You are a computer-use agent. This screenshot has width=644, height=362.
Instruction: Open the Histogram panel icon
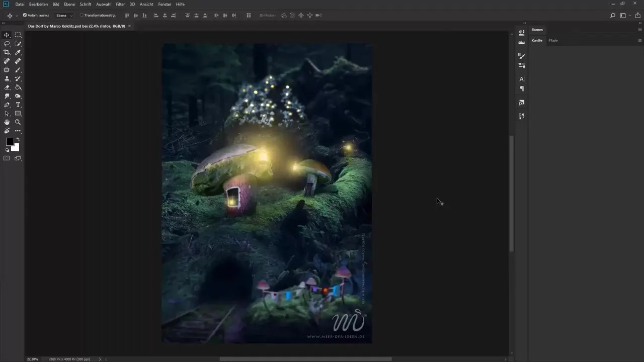click(522, 42)
